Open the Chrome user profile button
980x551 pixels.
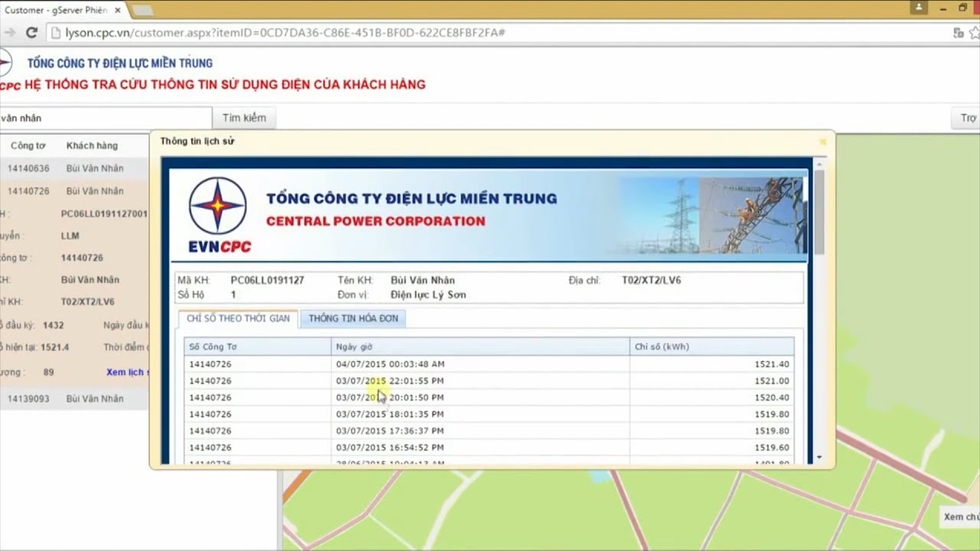click(x=920, y=8)
